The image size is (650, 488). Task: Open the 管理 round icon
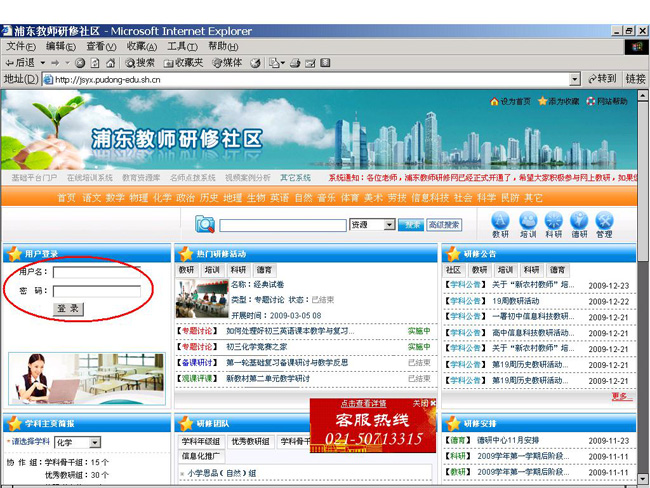click(x=604, y=225)
